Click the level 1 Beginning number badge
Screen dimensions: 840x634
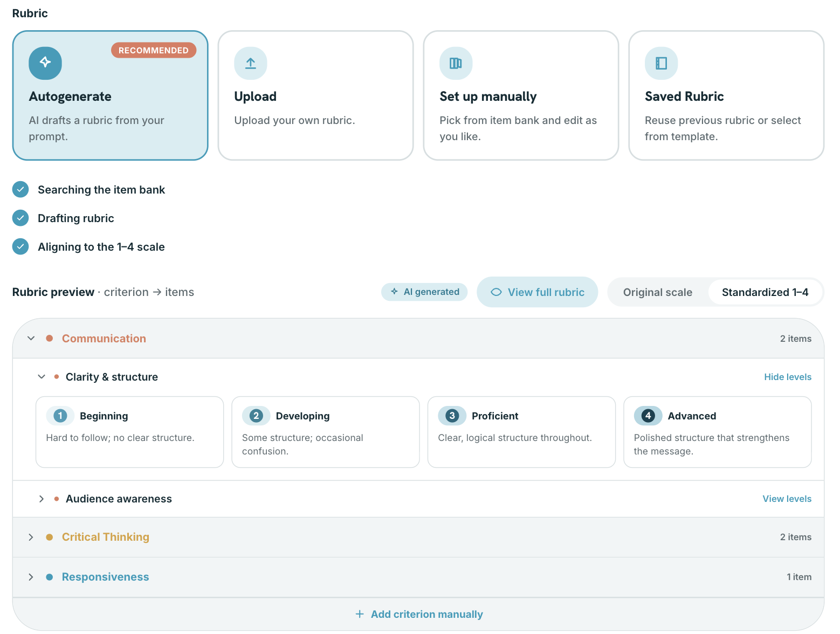[60, 416]
